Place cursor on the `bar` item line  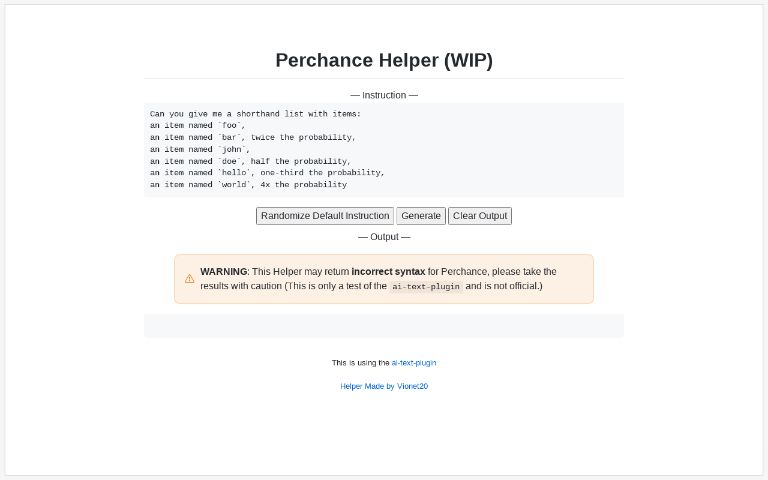[252, 137]
